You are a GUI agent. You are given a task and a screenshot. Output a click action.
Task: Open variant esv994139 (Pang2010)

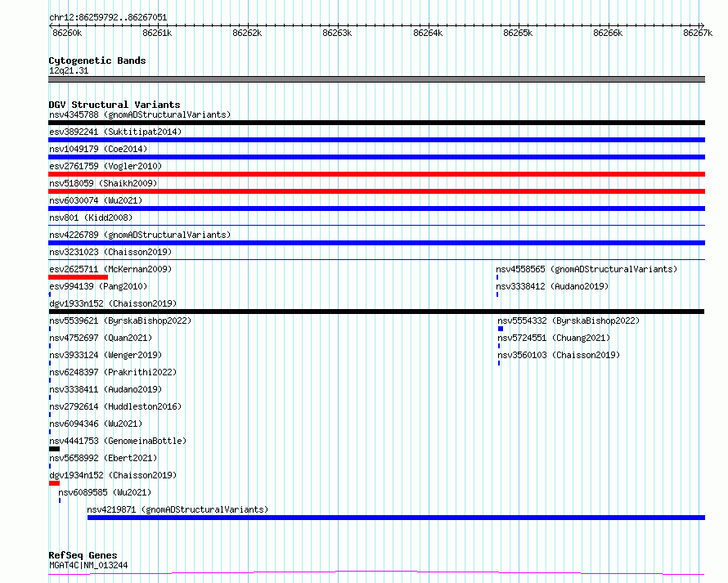[98, 286]
